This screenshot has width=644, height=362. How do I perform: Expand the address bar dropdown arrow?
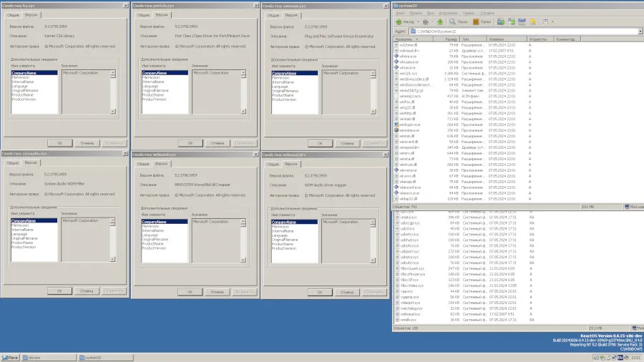640,31
